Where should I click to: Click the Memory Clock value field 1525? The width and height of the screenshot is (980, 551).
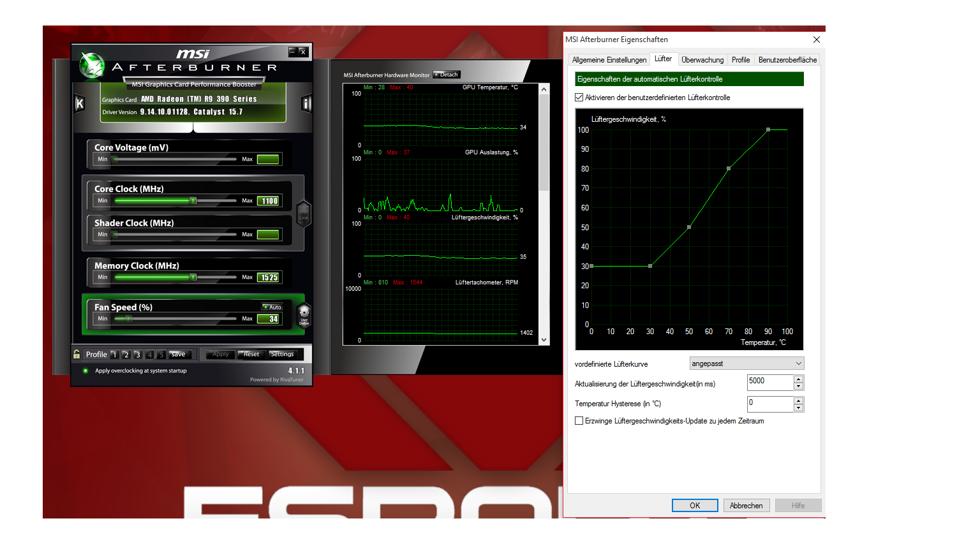pos(268,277)
